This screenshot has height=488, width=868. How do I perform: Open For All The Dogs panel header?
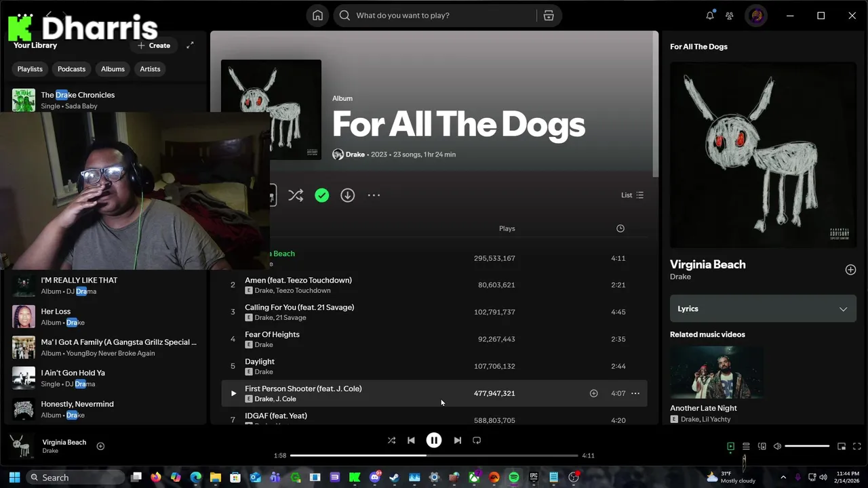tap(698, 47)
